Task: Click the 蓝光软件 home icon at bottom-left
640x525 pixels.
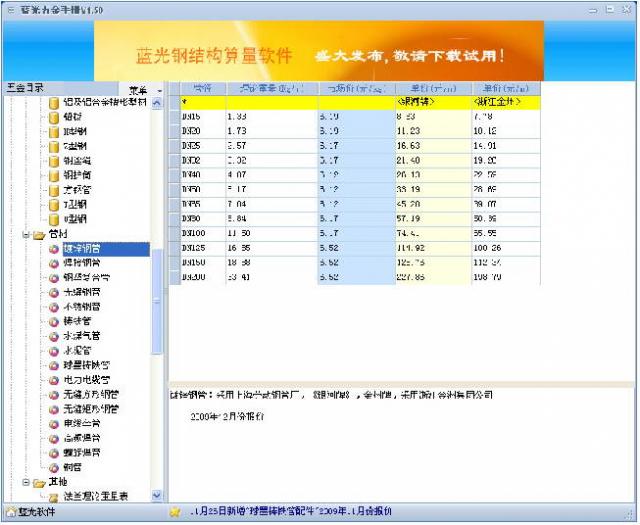Action: click(10, 512)
